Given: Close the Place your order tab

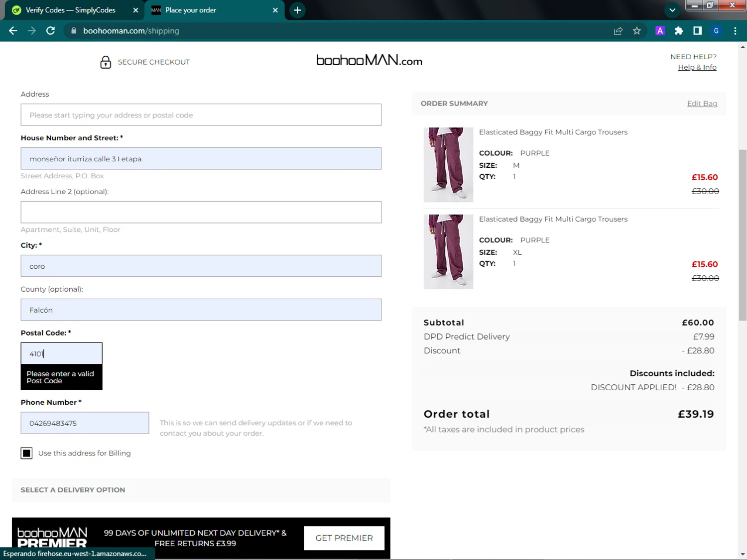Looking at the screenshot, I should 275,10.
